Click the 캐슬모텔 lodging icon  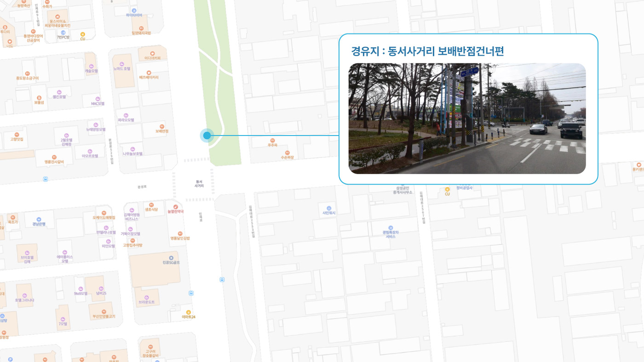point(91,66)
